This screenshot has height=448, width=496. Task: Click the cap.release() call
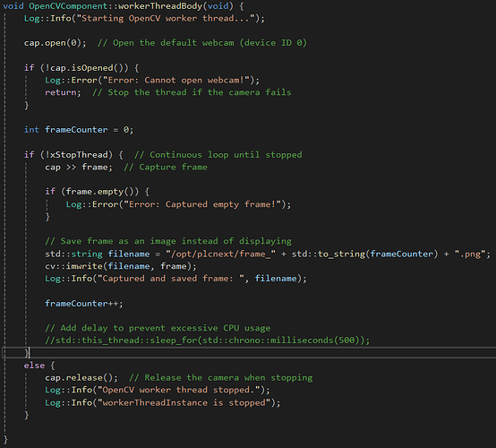(x=81, y=378)
